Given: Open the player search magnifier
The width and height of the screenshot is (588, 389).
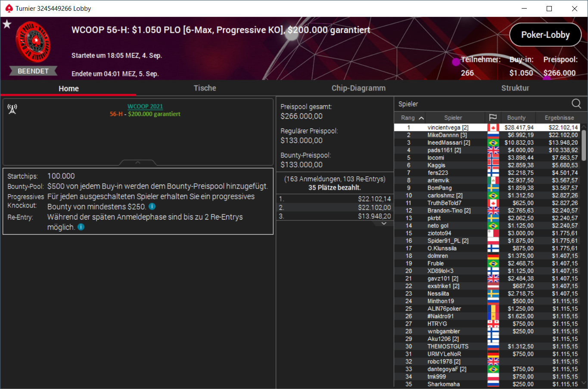Looking at the screenshot, I should (x=576, y=104).
